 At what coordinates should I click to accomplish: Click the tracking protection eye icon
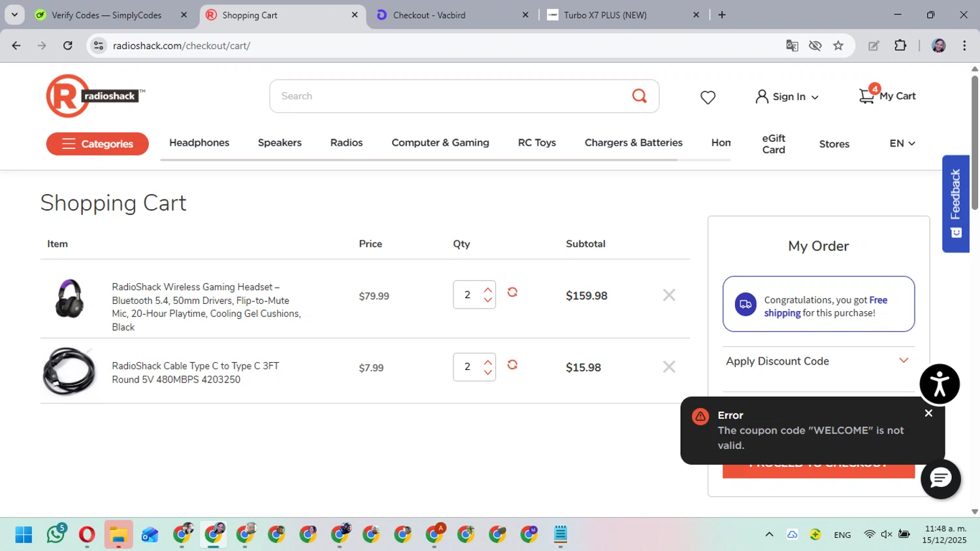[x=815, y=45]
